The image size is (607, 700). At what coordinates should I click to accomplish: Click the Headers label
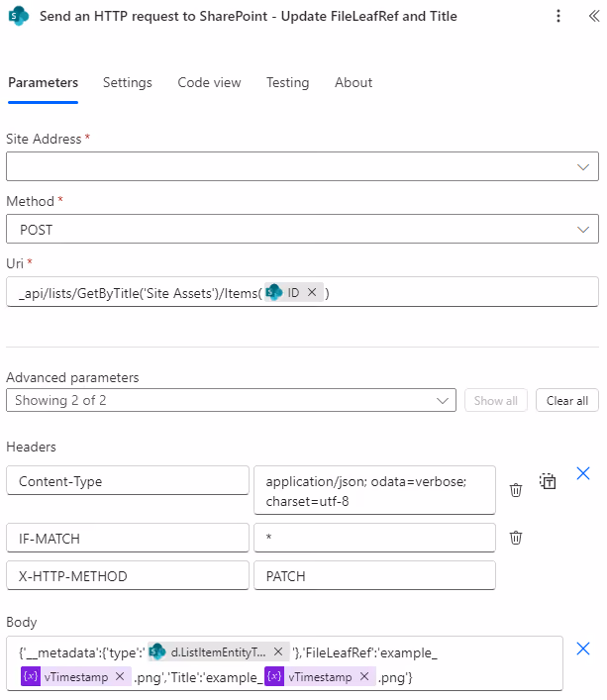pyautogui.click(x=32, y=447)
